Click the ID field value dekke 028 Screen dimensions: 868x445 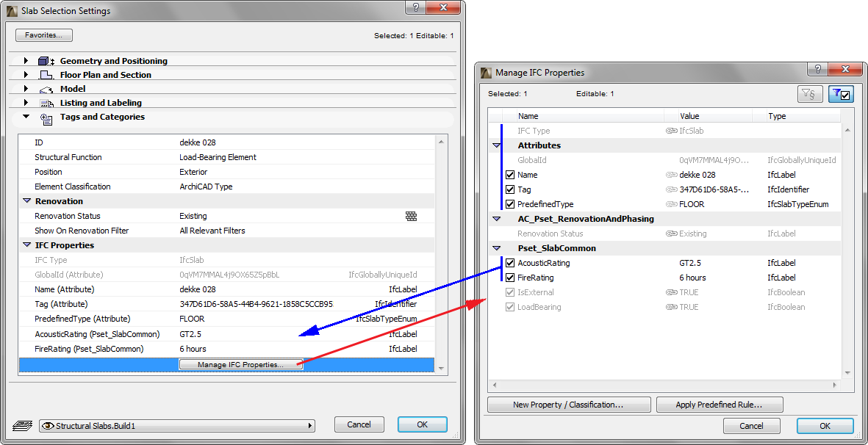click(x=198, y=142)
